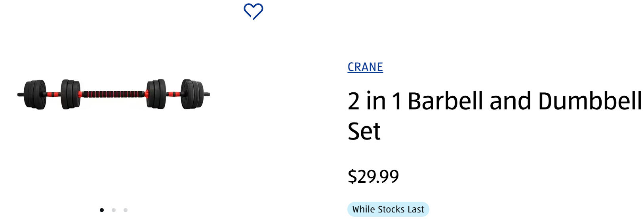Click the word "Dumbbell" in the heading
The image size is (644, 220).
click(590, 101)
